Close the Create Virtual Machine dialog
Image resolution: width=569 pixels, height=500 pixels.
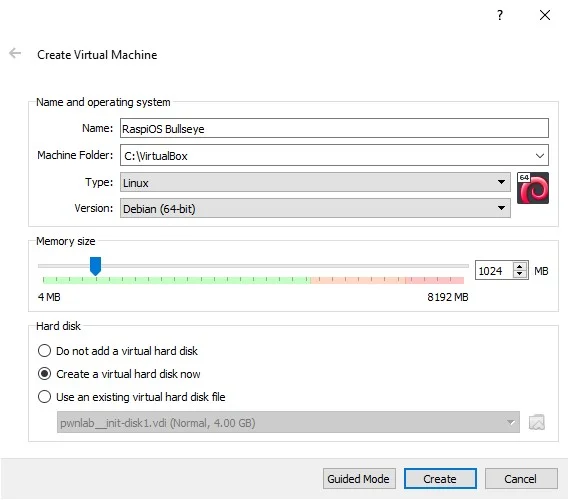[x=545, y=15]
